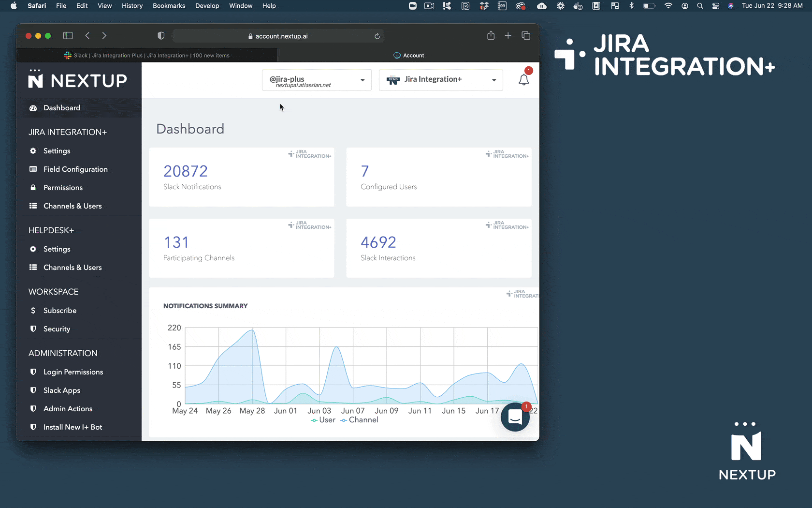
Task: Open Spotlight search in menu bar
Action: 700,6
